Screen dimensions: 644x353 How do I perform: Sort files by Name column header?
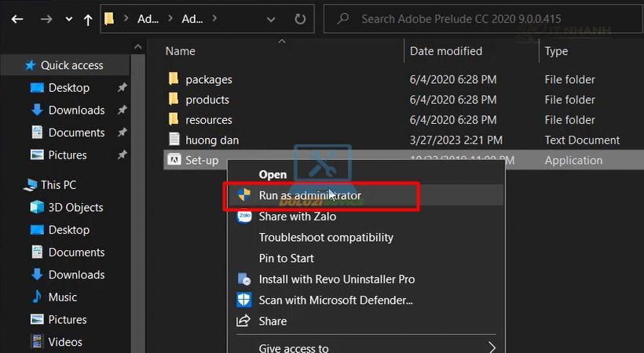(181, 51)
